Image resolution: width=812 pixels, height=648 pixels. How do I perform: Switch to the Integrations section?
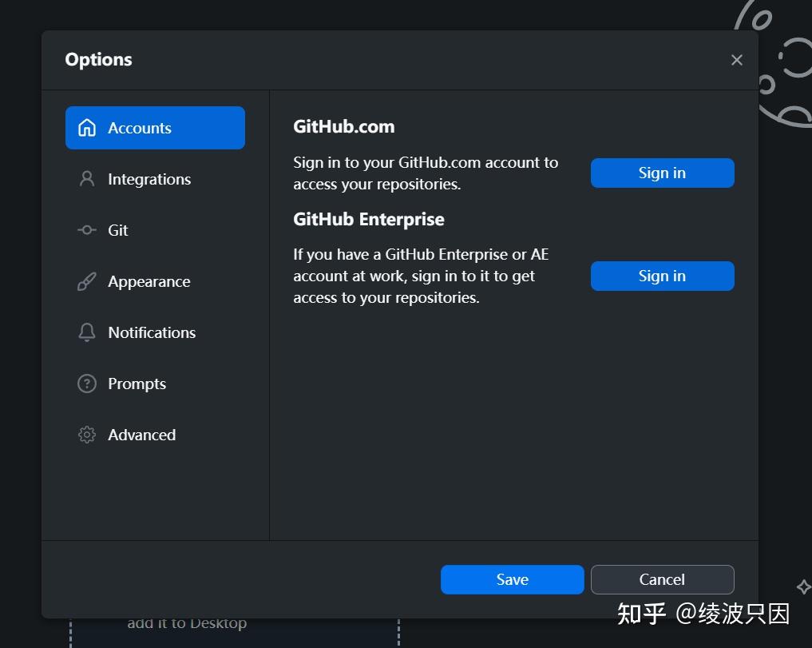[x=149, y=178]
